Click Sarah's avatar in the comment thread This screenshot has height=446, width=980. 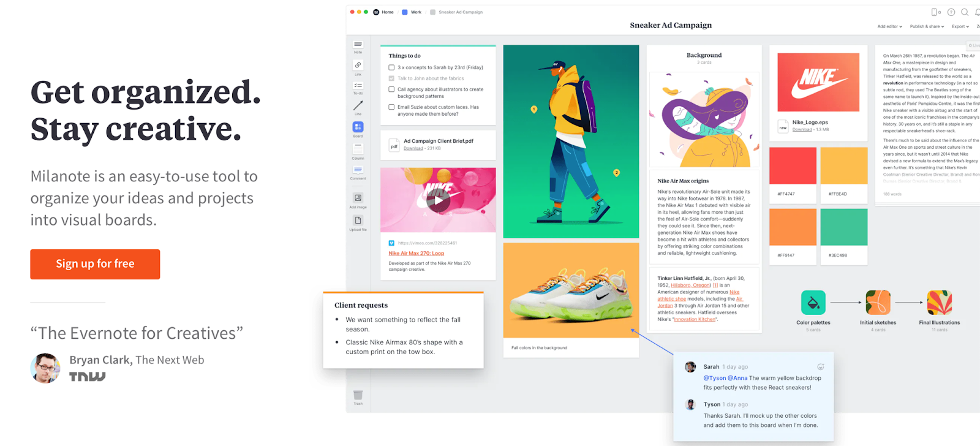pos(690,367)
